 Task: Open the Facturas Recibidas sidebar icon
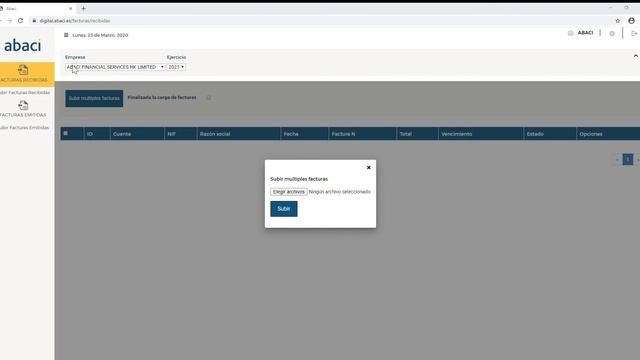tap(23, 70)
